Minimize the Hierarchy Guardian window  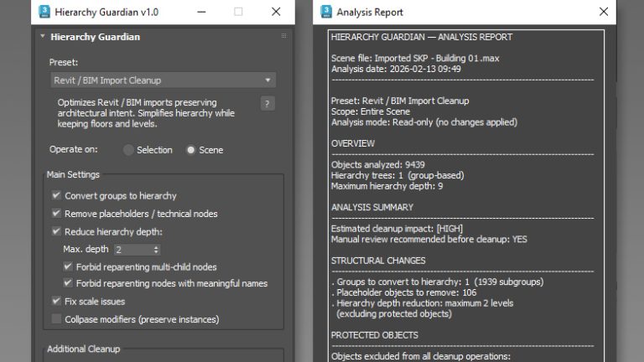[201, 12]
